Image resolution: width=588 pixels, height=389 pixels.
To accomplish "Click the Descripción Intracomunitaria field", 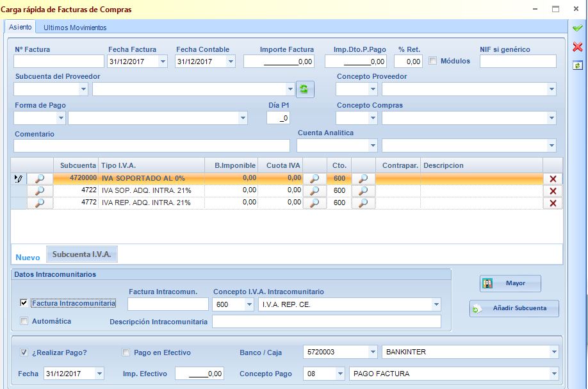I will point(327,322).
